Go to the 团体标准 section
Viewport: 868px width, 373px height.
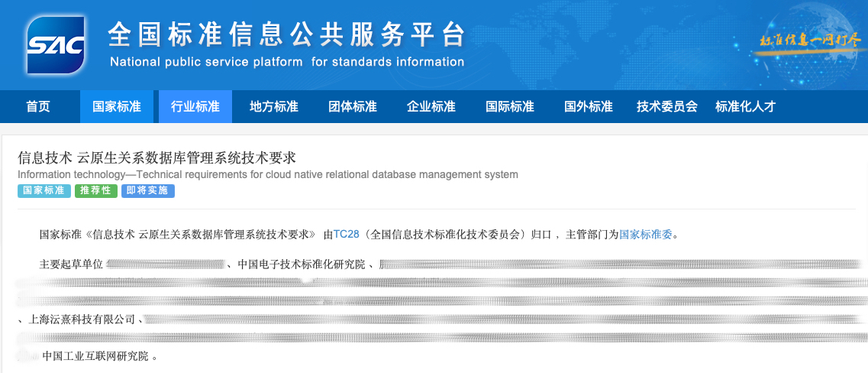click(353, 106)
